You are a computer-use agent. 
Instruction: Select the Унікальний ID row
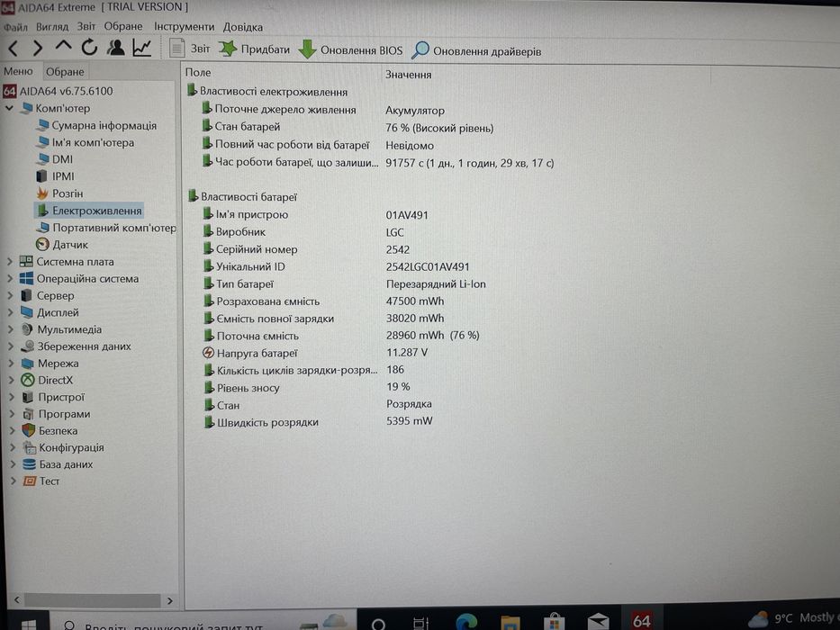[337, 266]
